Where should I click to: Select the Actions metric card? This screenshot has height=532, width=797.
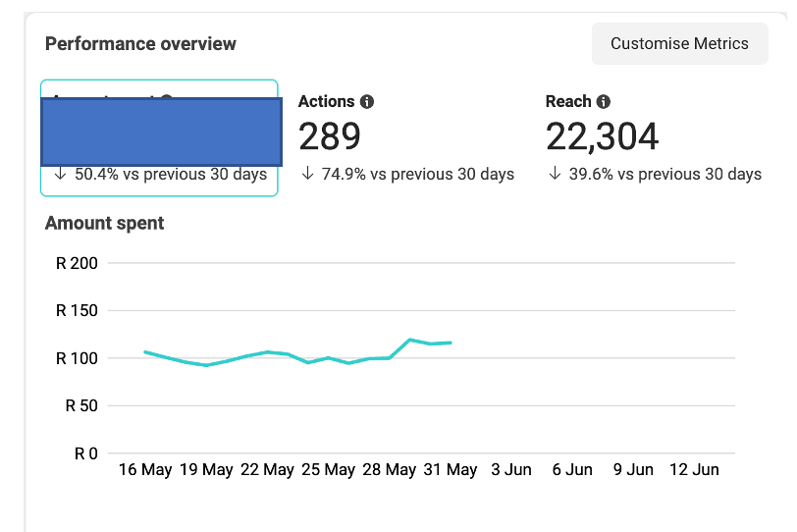[406, 137]
